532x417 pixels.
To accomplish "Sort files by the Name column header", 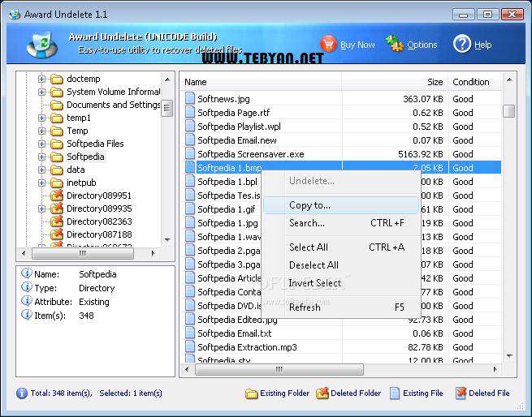I will 262,82.
